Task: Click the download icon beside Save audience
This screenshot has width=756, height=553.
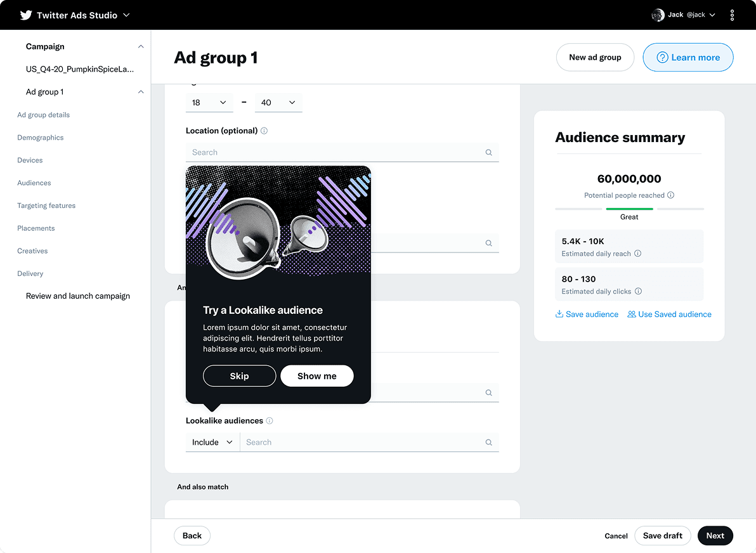Action: tap(559, 314)
